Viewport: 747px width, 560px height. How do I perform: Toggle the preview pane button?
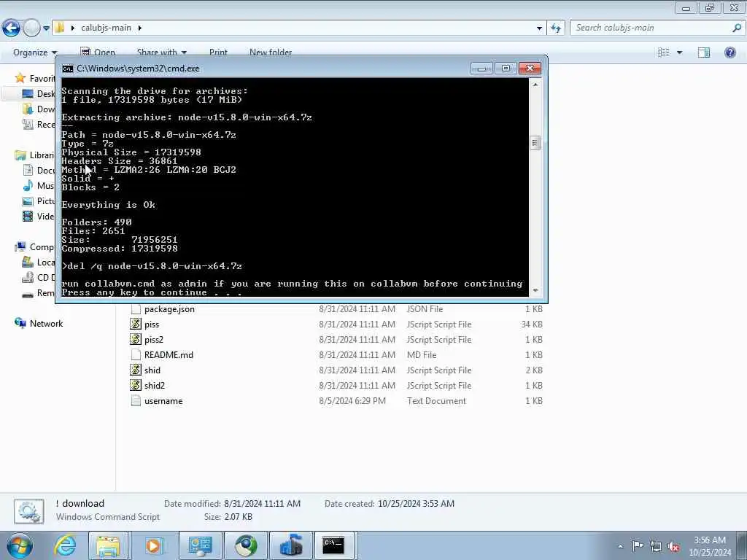click(x=704, y=52)
